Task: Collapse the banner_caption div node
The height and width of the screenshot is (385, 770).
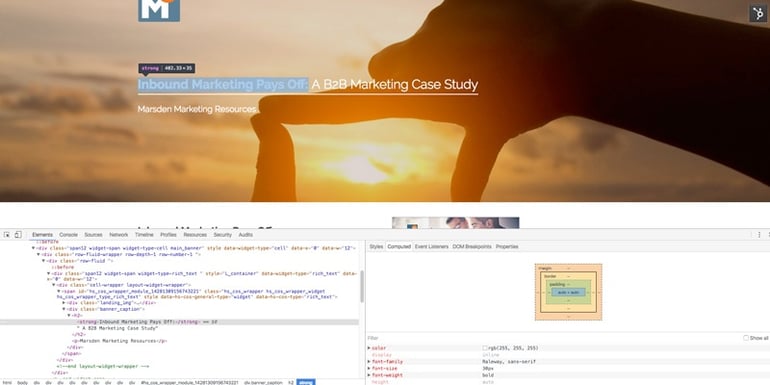Action: (x=64, y=309)
